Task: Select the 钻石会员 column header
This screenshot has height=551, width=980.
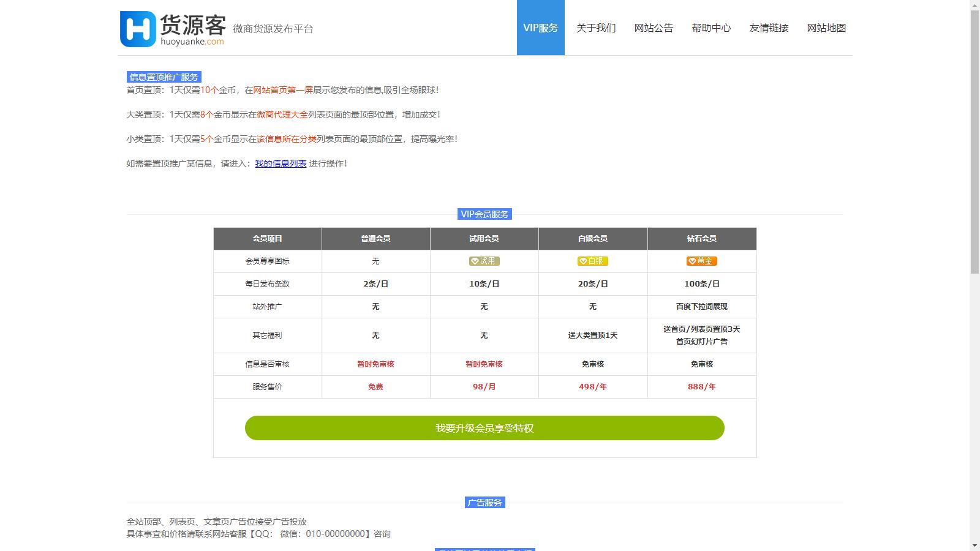Action: point(701,239)
